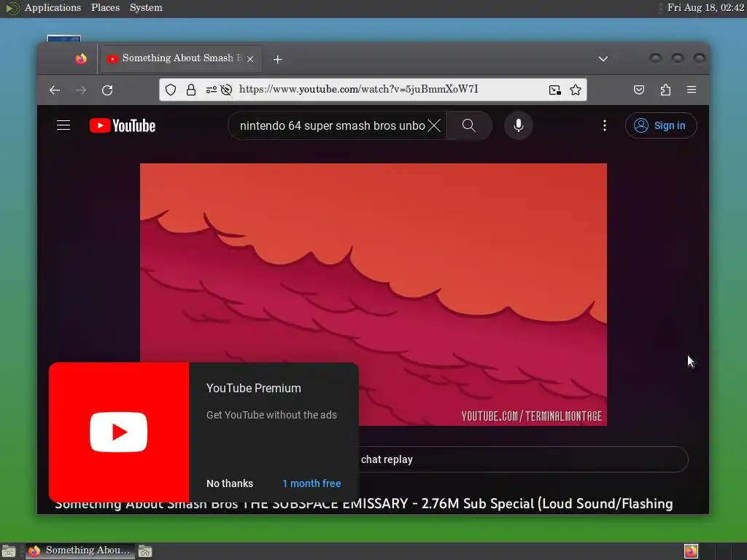747x560 pixels.
Task: Close the Something About Smash tab
Action: click(250, 59)
